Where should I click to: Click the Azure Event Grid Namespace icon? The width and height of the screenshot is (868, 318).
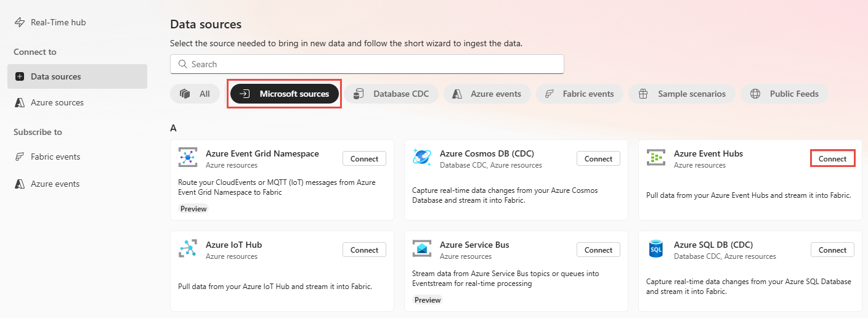click(188, 157)
